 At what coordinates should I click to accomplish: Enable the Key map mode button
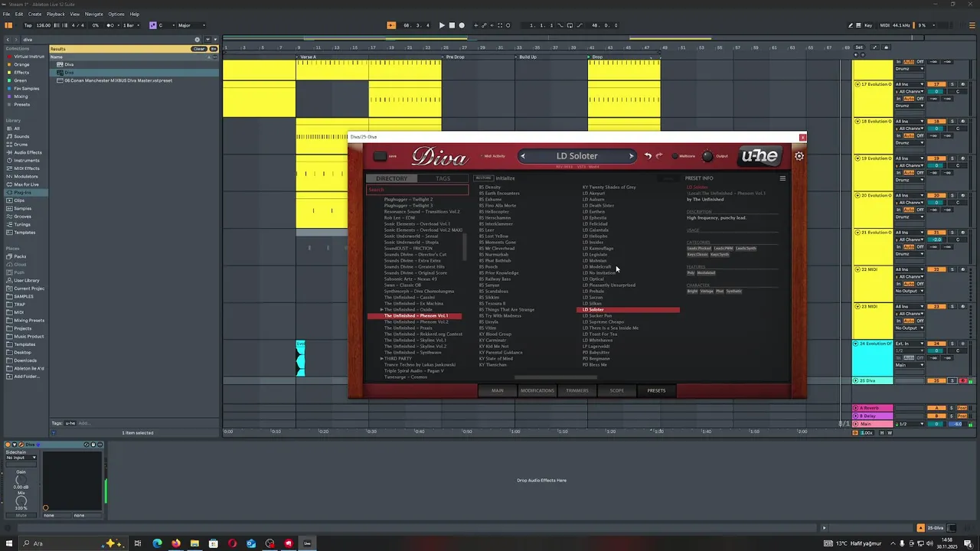pos(868,25)
